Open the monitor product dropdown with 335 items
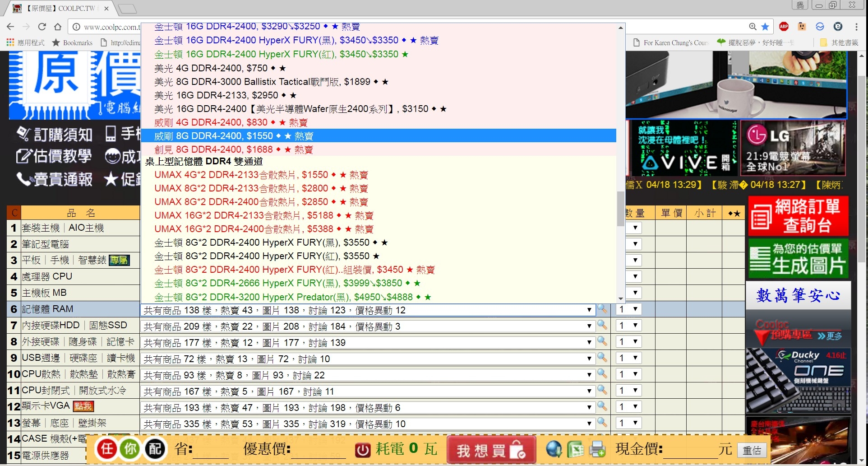Image resolution: width=868 pixels, height=466 pixels. pyautogui.click(x=368, y=424)
